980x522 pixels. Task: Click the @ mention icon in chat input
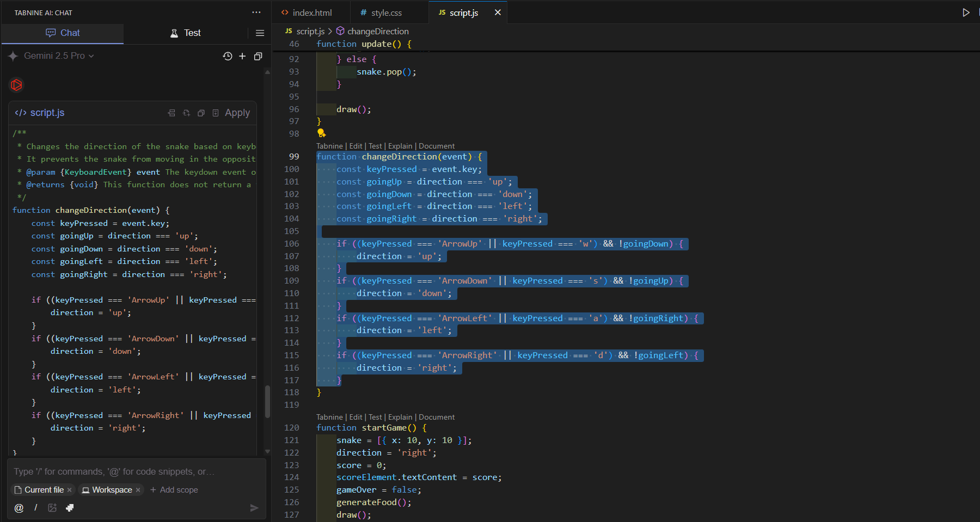19,508
